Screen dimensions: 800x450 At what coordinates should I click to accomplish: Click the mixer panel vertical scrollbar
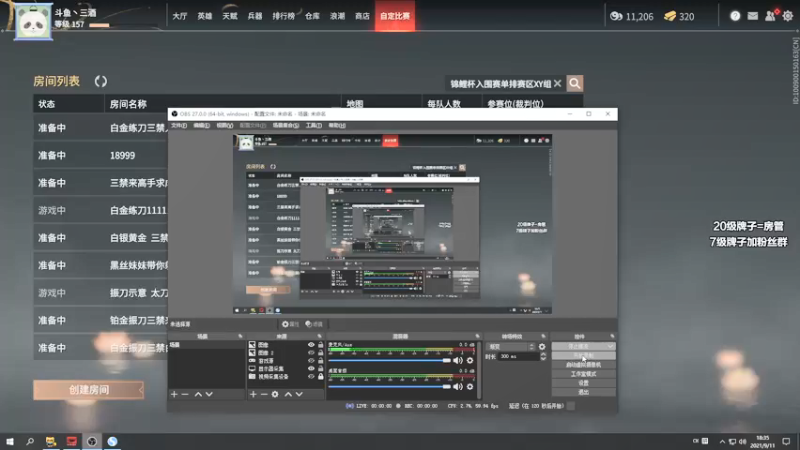tap(479, 370)
